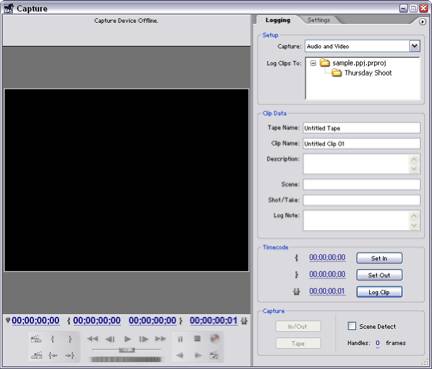Click the Out point timecode in Timecode section
This screenshot has height=369, width=432.
(327, 274)
